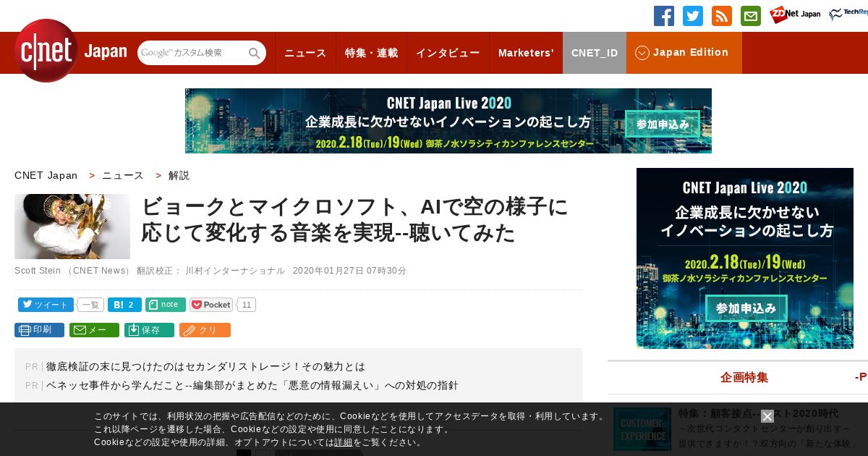868x456 pixels.
Task: Select the 企画特集 tab
Action: [x=744, y=377]
